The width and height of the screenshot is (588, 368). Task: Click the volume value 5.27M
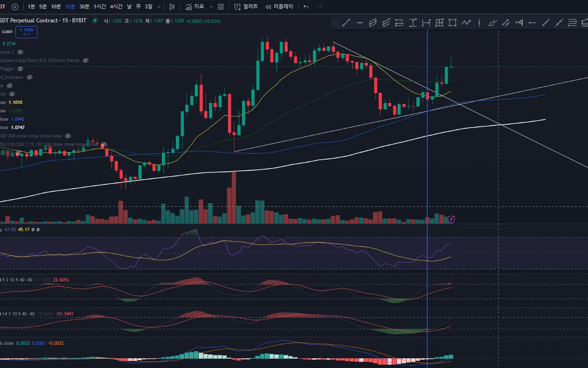9,44
